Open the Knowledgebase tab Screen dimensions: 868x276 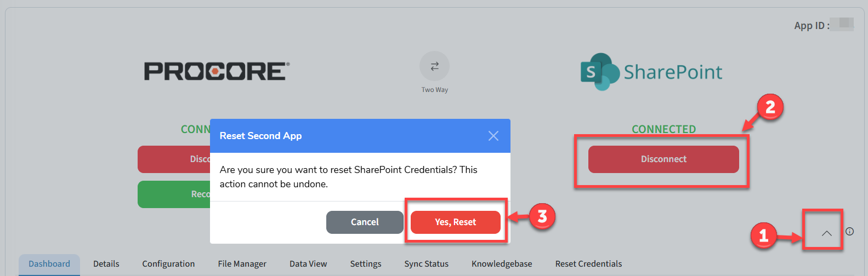click(502, 264)
